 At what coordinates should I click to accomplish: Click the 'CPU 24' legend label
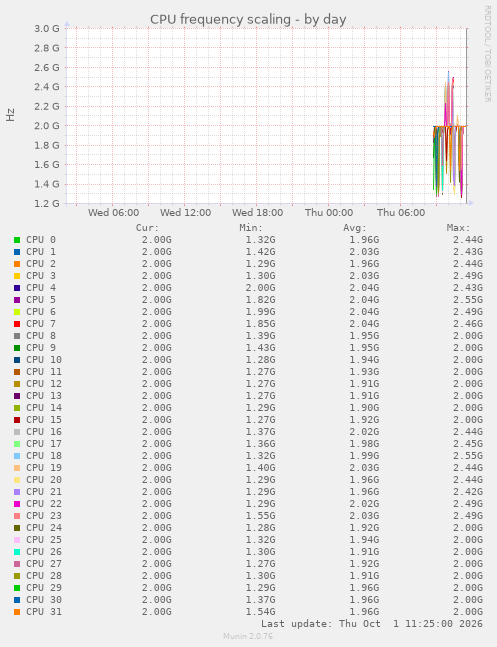coord(44,528)
